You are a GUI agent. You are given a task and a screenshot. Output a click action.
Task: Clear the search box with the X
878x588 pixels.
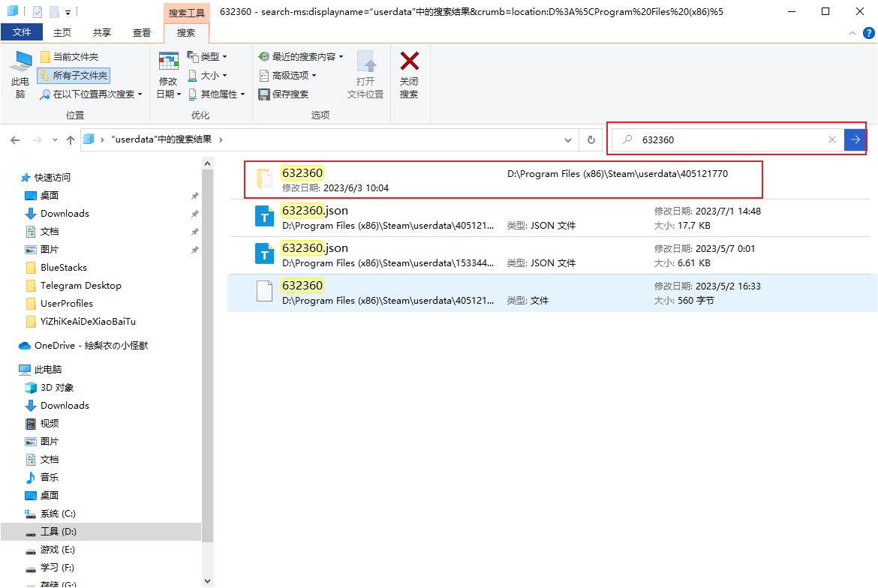click(831, 139)
